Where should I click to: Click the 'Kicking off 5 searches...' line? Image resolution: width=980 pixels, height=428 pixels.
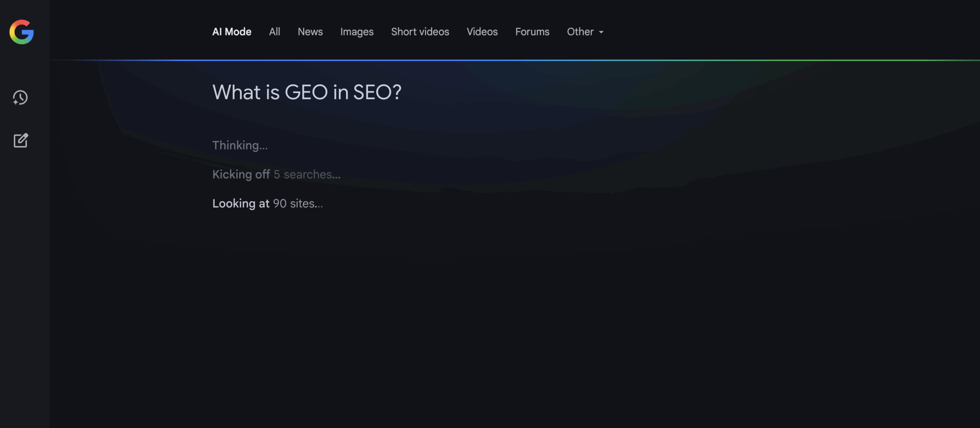[x=276, y=174]
